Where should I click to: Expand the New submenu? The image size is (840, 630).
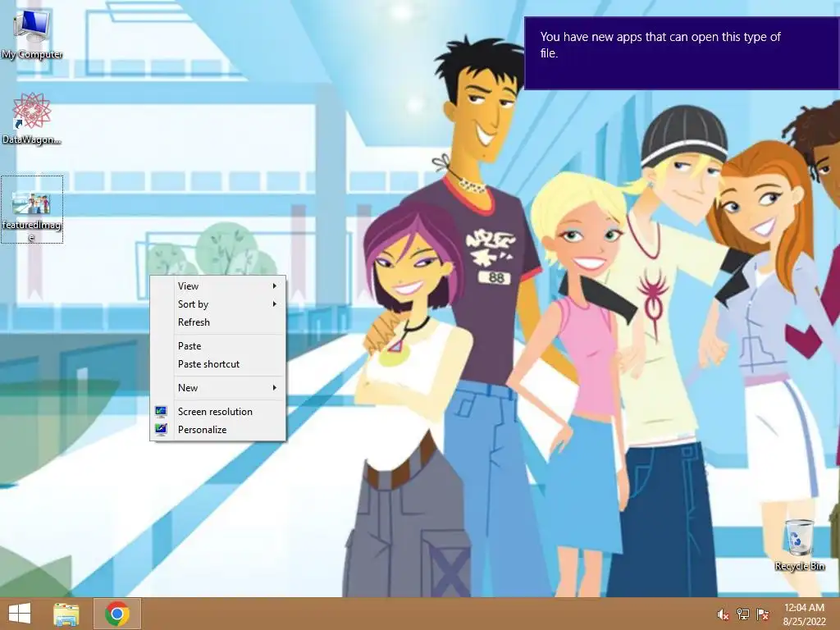point(218,388)
